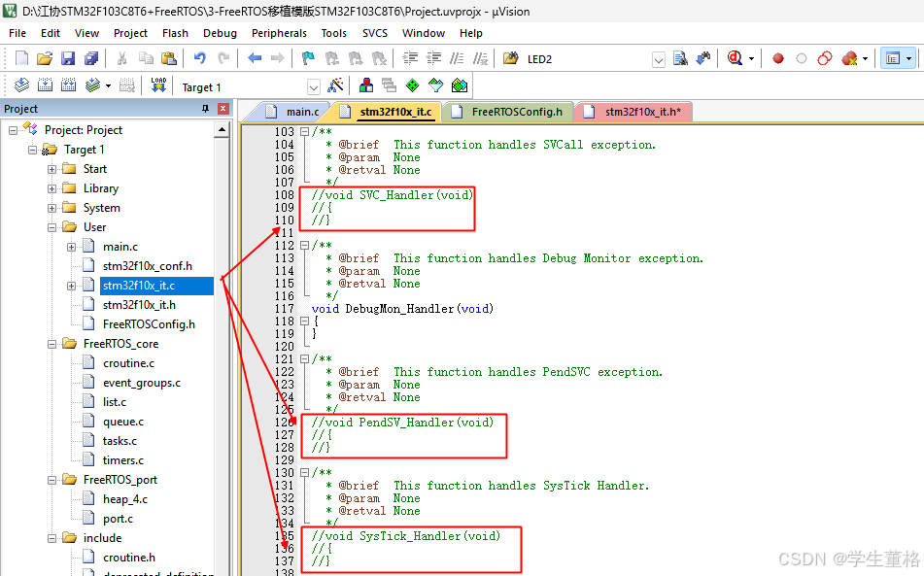Collapse the FreeRTOS_port folder
Viewport: 924px width, 576px height.
pos(51,481)
